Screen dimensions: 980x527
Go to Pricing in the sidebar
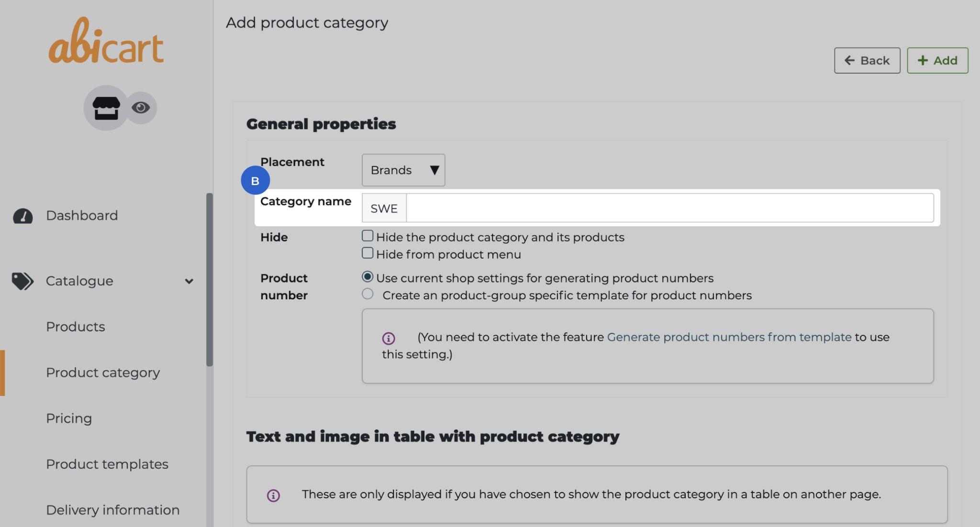69,418
